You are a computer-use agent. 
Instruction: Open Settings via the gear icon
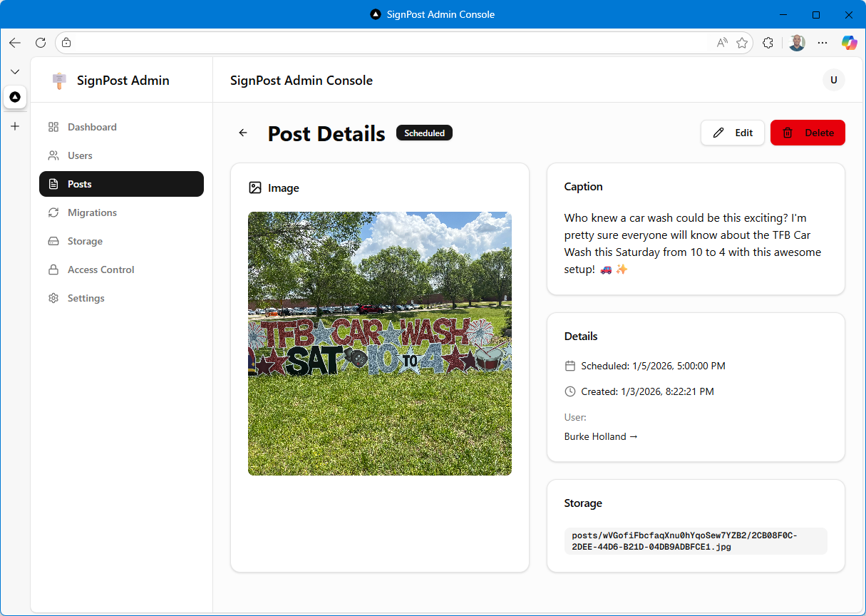[x=53, y=298]
